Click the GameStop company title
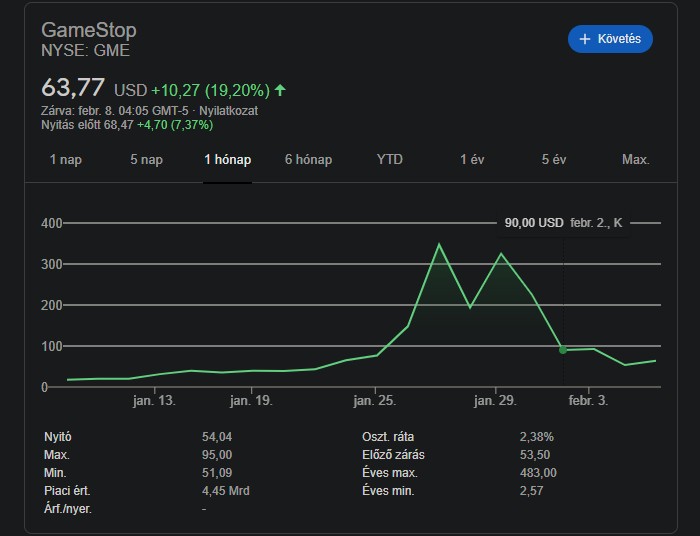The width and height of the screenshot is (700, 536). [x=89, y=30]
